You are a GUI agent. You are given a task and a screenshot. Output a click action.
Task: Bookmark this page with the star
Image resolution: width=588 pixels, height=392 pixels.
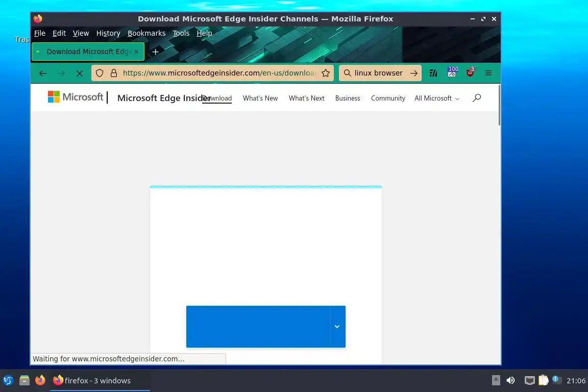point(326,73)
